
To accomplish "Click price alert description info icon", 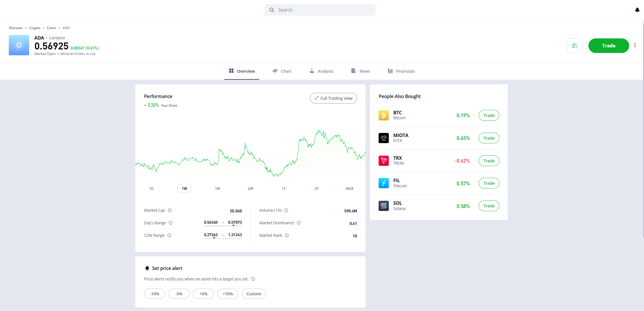I will pos(253,279).
